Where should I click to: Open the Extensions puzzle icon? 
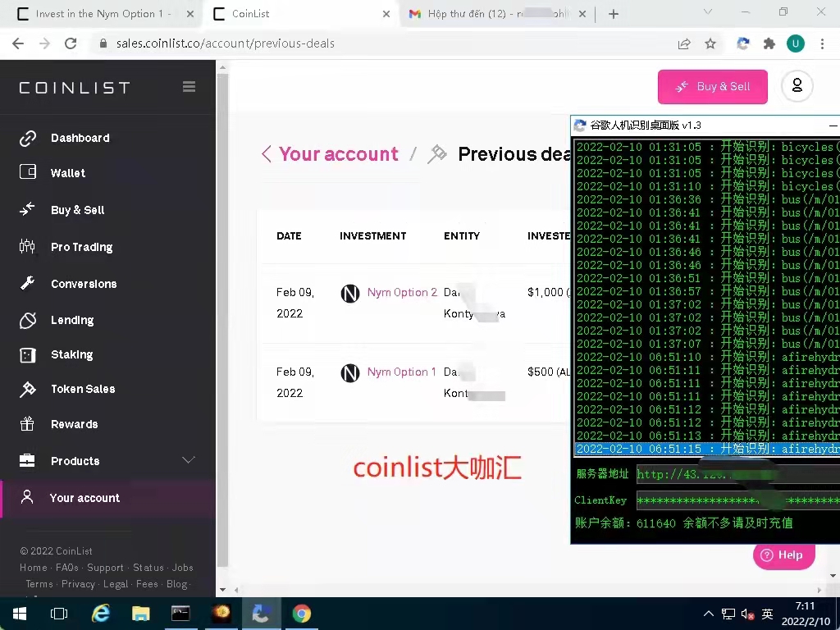pos(769,44)
